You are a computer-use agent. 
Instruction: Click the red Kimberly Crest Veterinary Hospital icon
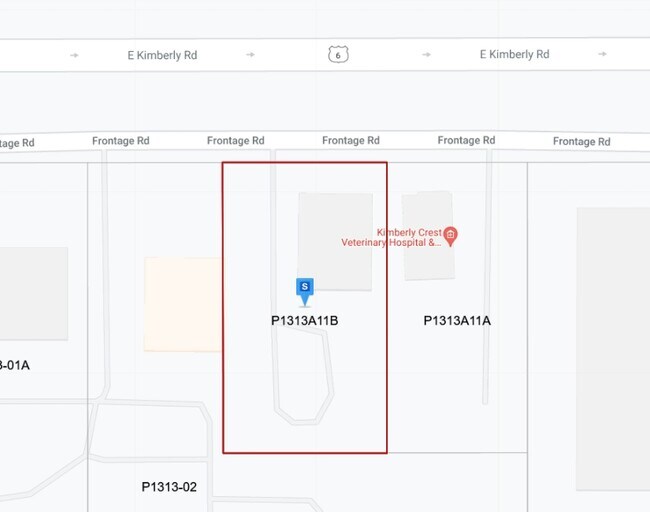[x=450, y=236]
